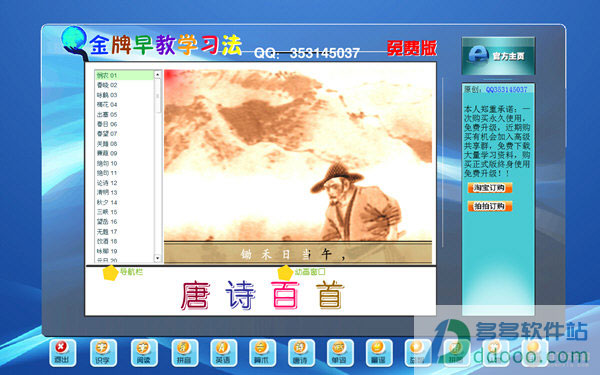Open the 童谣 nursery rhyme module
This screenshot has width=600, height=375.
(379, 353)
